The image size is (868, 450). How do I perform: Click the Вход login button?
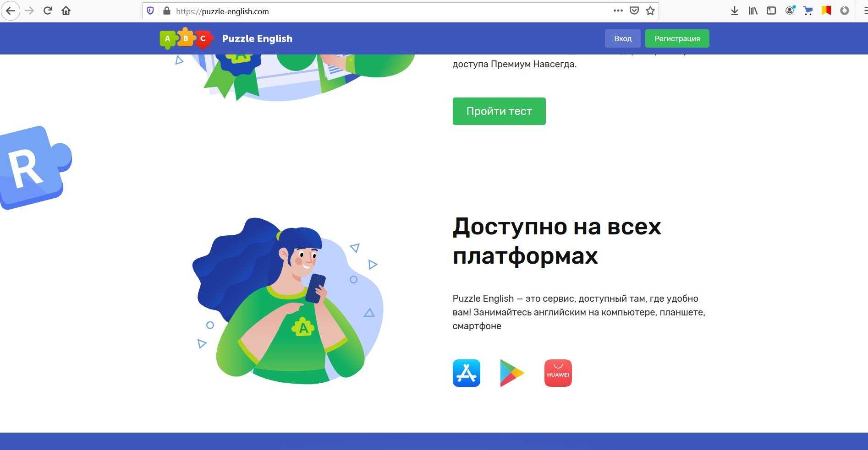pyautogui.click(x=623, y=38)
